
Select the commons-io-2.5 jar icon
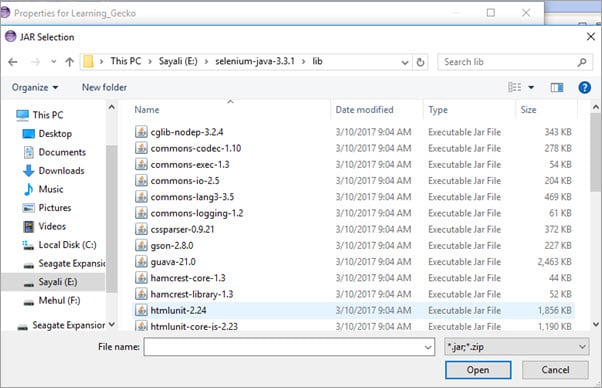pos(141,180)
